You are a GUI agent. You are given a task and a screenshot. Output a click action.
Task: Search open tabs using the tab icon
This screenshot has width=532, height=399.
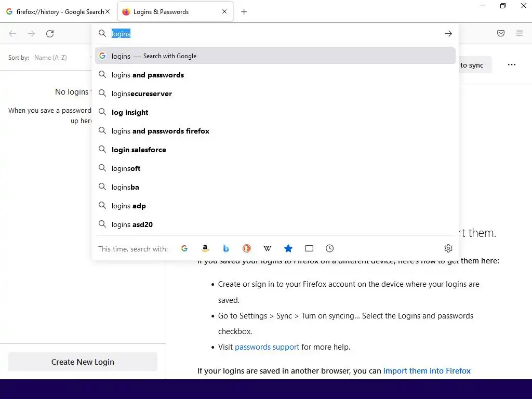click(x=309, y=248)
